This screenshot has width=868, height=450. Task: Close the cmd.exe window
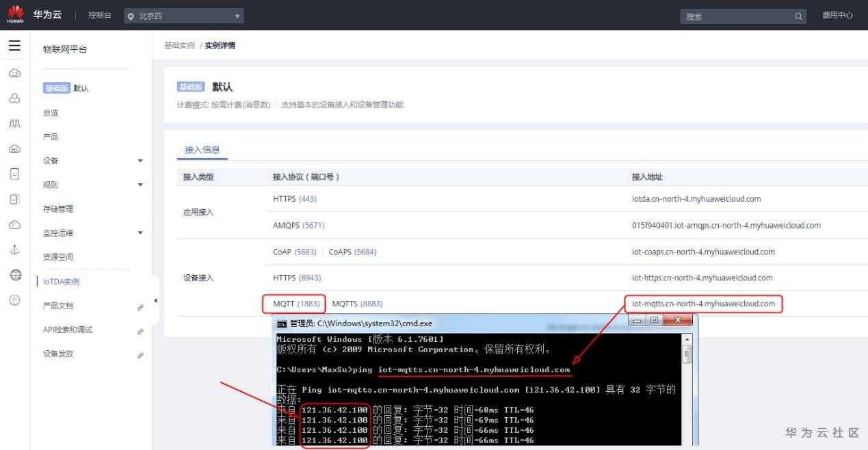point(678,320)
